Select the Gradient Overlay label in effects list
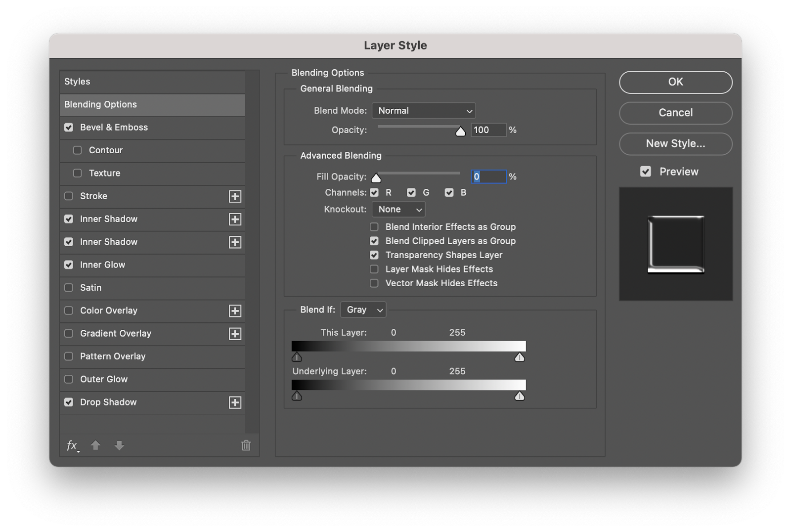The image size is (791, 532). click(116, 334)
